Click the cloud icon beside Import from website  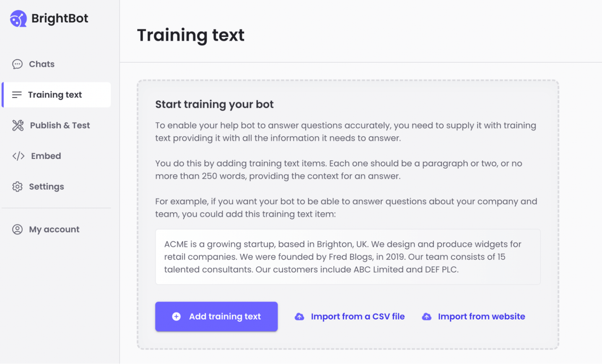click(x=426, y=317)
